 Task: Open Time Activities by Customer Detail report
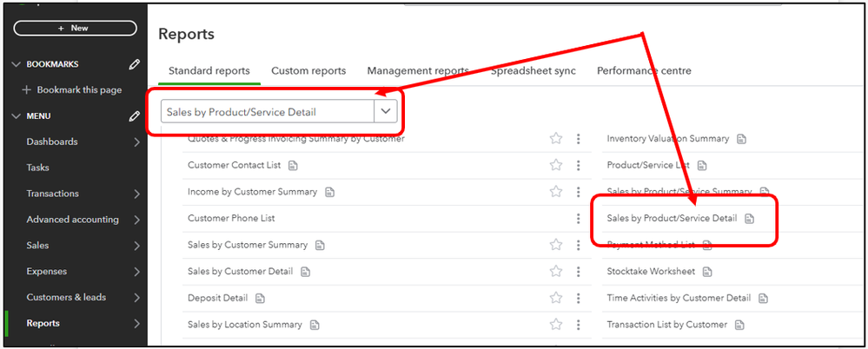679,298
